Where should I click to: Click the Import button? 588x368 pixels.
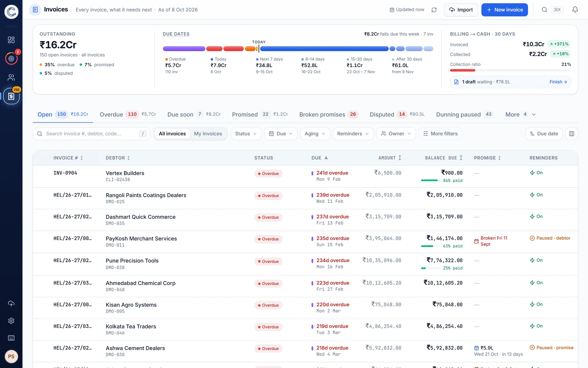click(461, 10)
